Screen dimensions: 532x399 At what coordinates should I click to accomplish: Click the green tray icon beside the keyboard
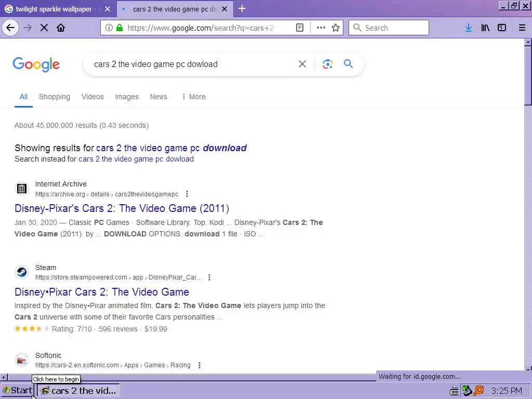click(467, 391)
